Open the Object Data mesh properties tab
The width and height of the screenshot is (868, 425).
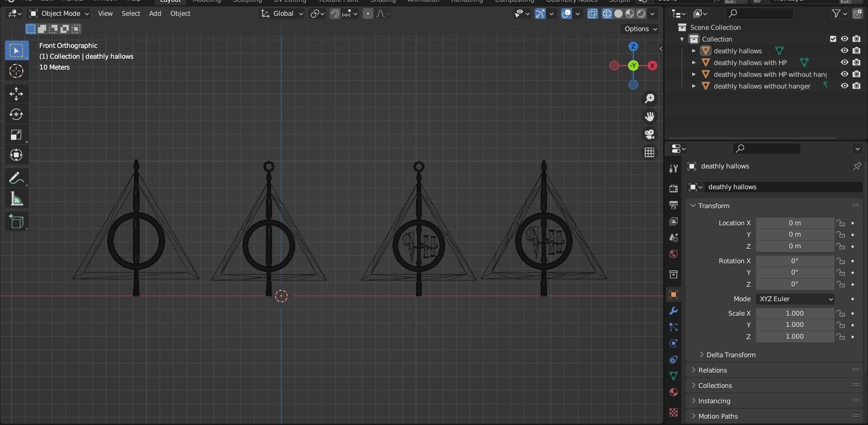674,376
